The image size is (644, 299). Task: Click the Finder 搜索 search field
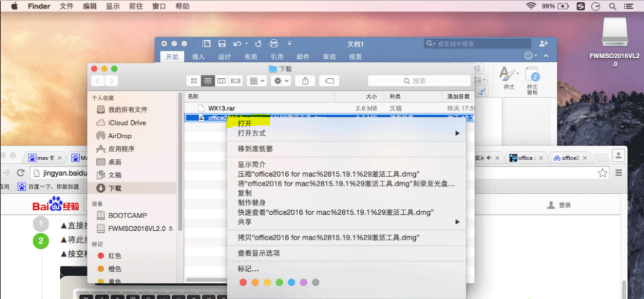[419, 81]
